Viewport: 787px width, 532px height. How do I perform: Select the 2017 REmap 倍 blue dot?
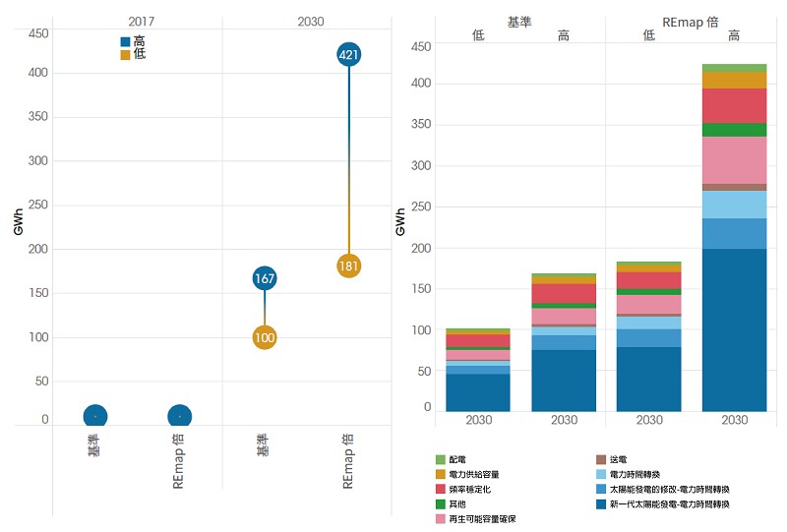tap(179, 417)
